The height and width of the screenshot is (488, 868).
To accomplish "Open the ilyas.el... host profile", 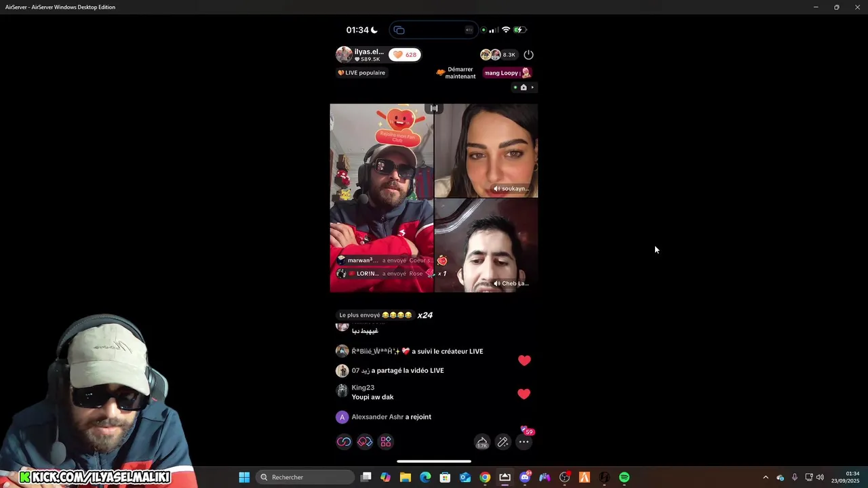I will tap(361, 55).
